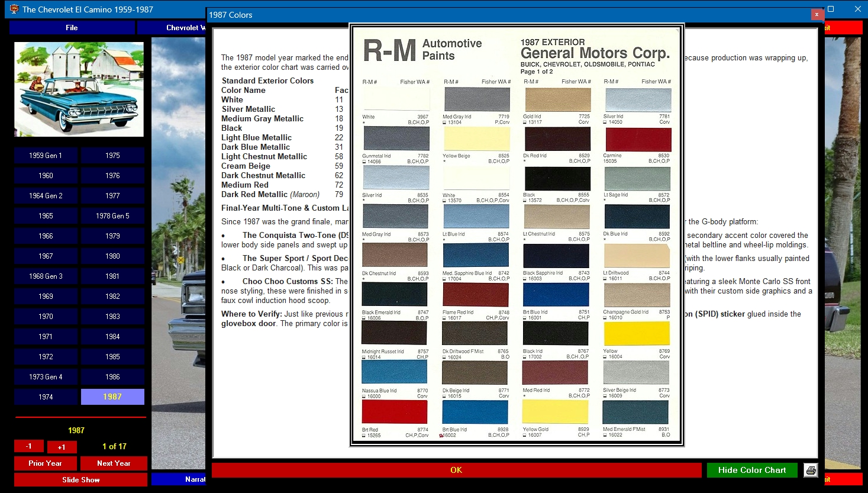The height and width of the screenshot is (493, 868).
Task: Click the 'R-M Automotive Paints' chart title
Action: [x=422, y=50]
